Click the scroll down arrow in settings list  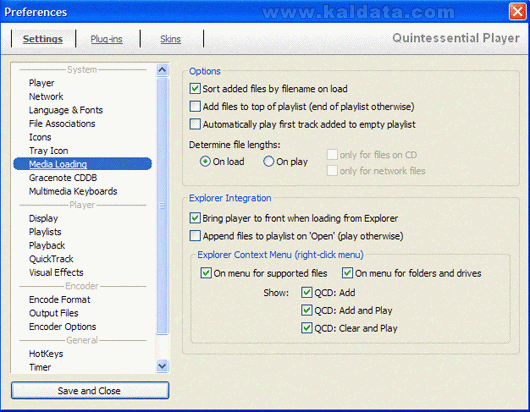pos(162,366)
